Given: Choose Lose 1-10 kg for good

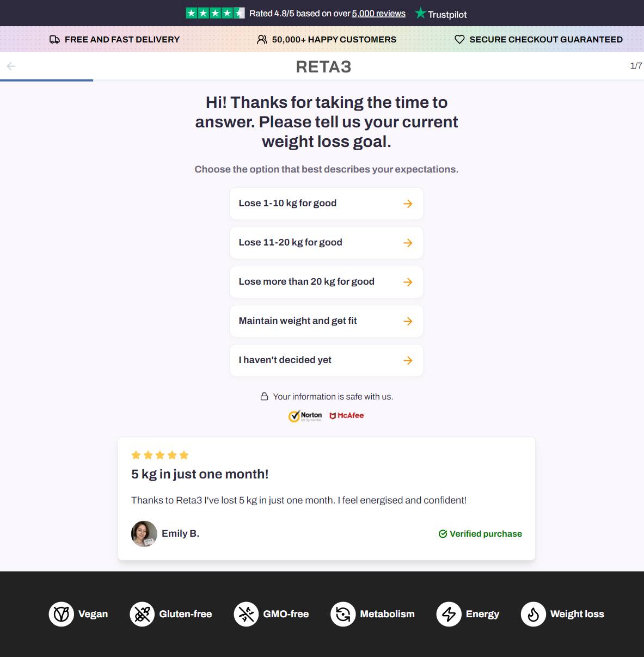Looking at the screenshot, I should tap(326, 204).
